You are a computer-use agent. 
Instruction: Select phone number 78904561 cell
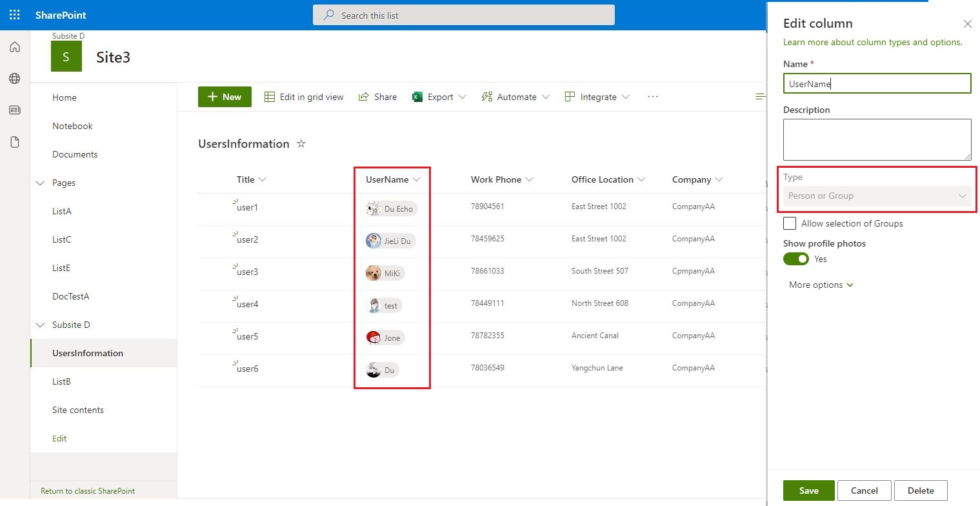(x=488, y=207)
